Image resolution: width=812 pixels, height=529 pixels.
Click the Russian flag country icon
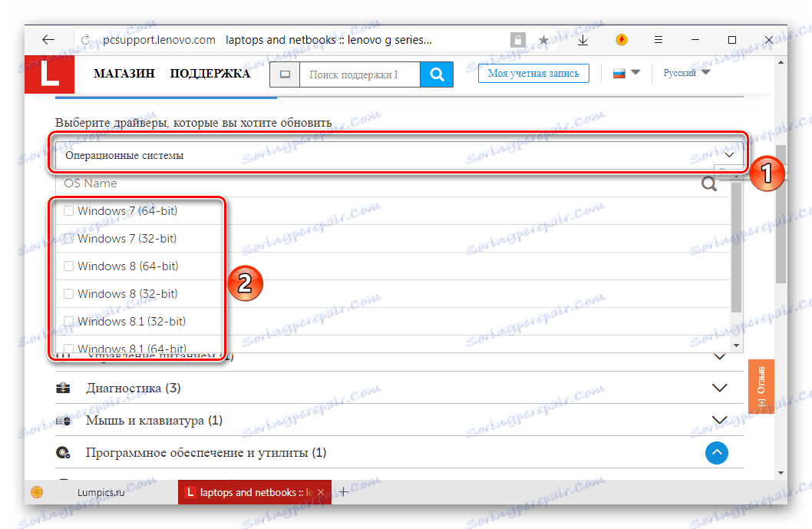click(619, 74)
